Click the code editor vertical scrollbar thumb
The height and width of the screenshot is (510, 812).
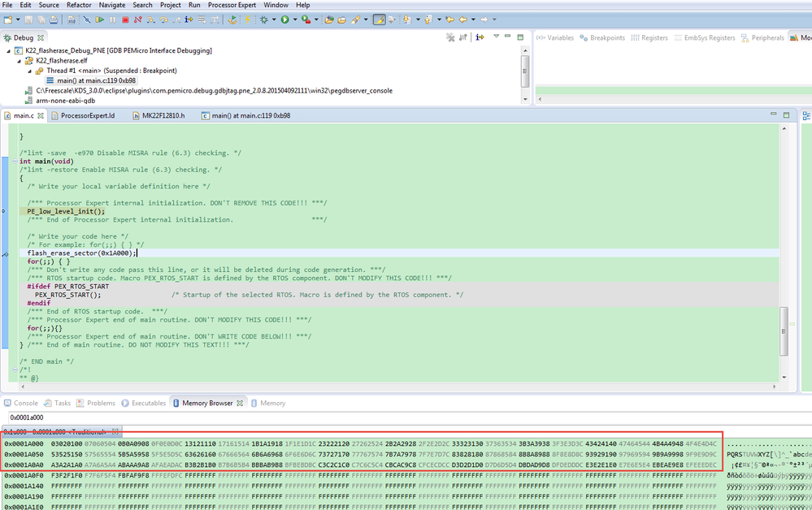[784, 331]
